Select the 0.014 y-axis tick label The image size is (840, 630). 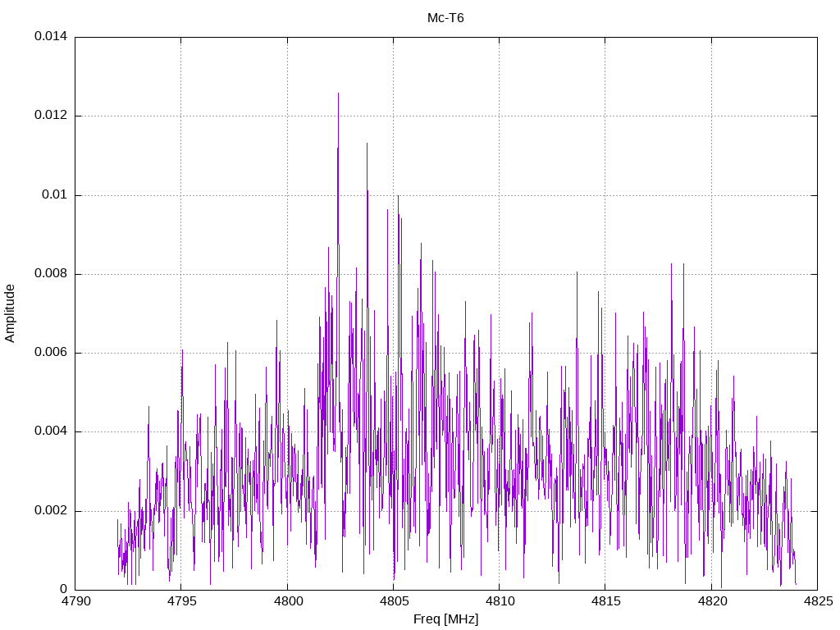[x=51, y=36]
